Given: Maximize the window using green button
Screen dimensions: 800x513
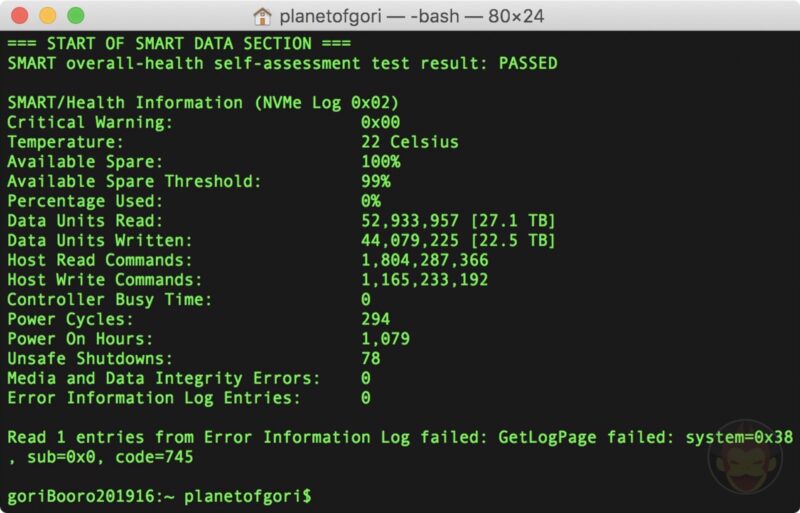Looking at the screenshot, I should click(x=74, y=16).
